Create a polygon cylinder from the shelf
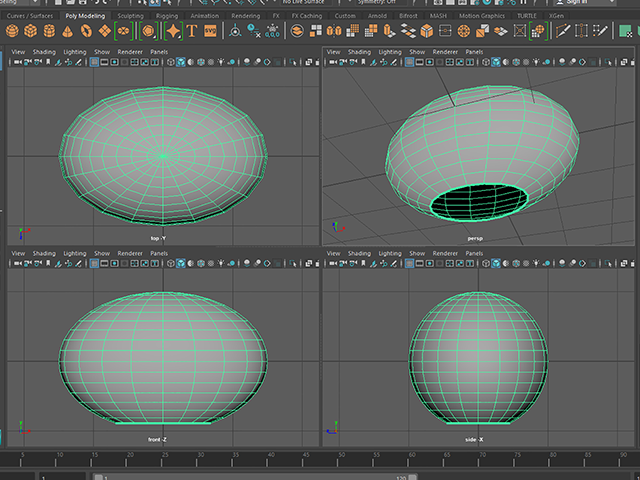The width and height of the screenshot is (640, 480). [49, 31]
